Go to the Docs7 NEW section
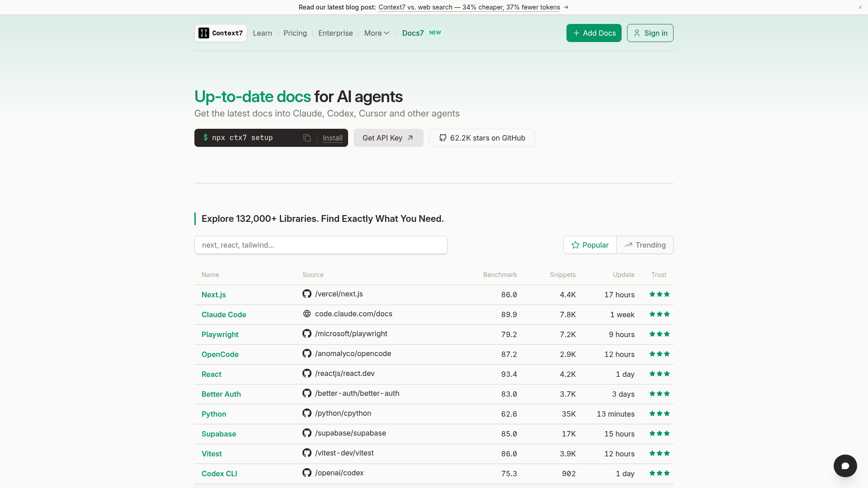This screenshot has height=488, width=868. click(x=421, y=33)
